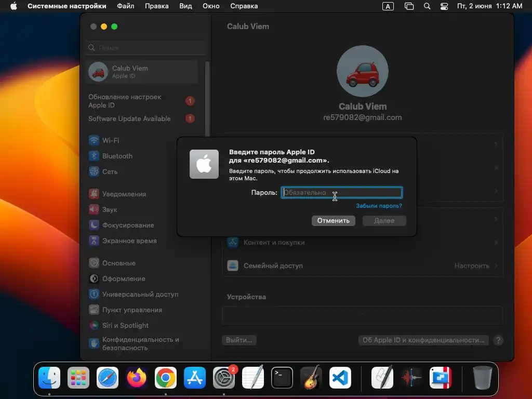Open the Окно menu
Viewport: 532px width, 399px height.
(211, 6)
